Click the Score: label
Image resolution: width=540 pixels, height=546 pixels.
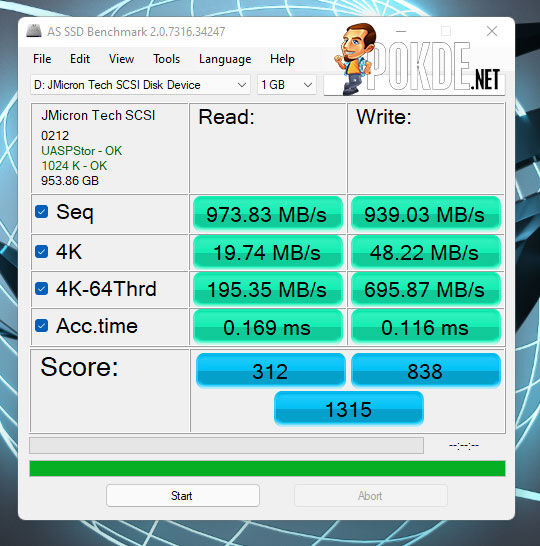click(x=79, y=367)
